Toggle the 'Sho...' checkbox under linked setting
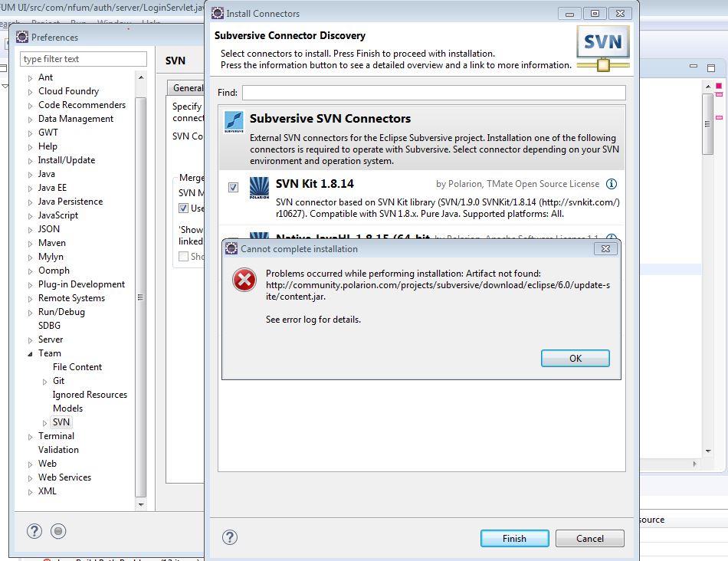Image resolution: width=728 pixels, height=561 pixels. coord(183,256)
